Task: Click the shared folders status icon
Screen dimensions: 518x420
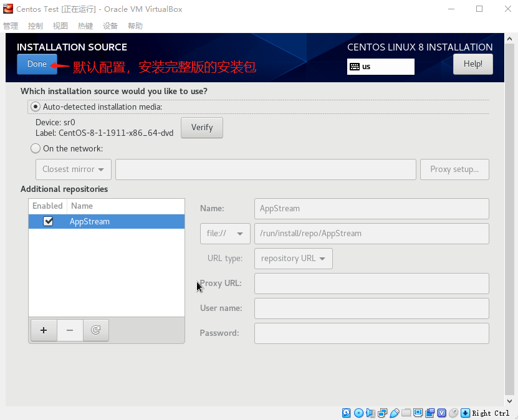Action: [406, 413]
